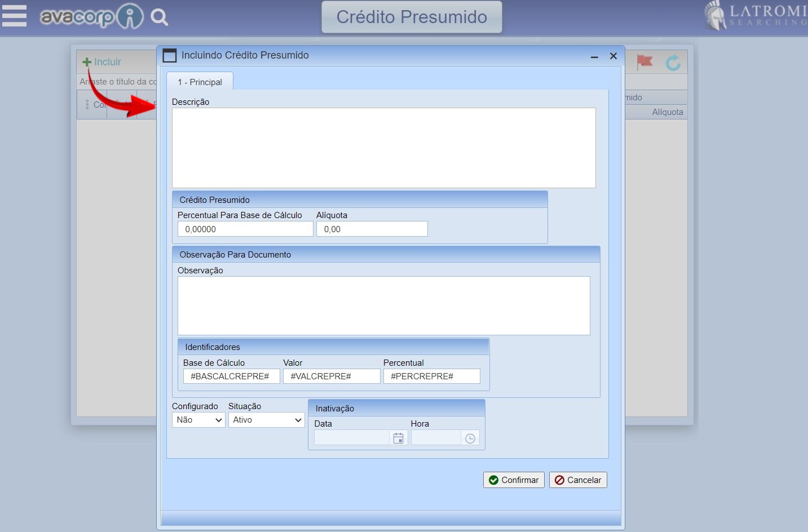Select the 1 - Principal tab
Screen dimensions: 808x532
coord(200,82)
